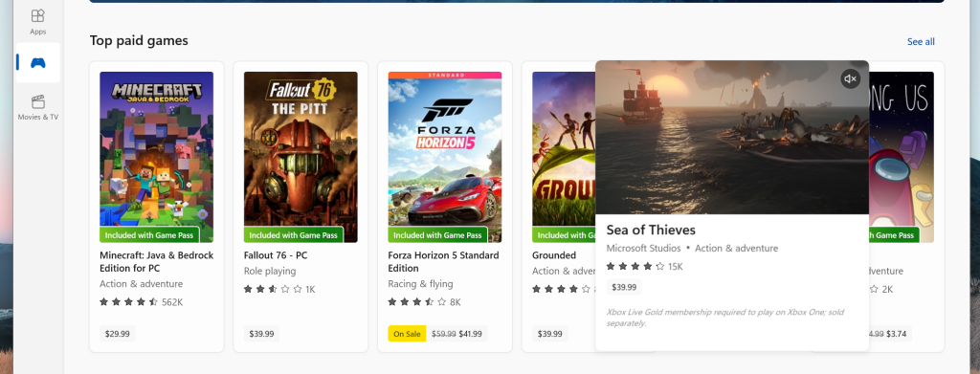This screenshot has width=980, height=374.
Task: Click Forza's Included with Game Pass badge
Action: pyautogui.click(x=437, y=235)
